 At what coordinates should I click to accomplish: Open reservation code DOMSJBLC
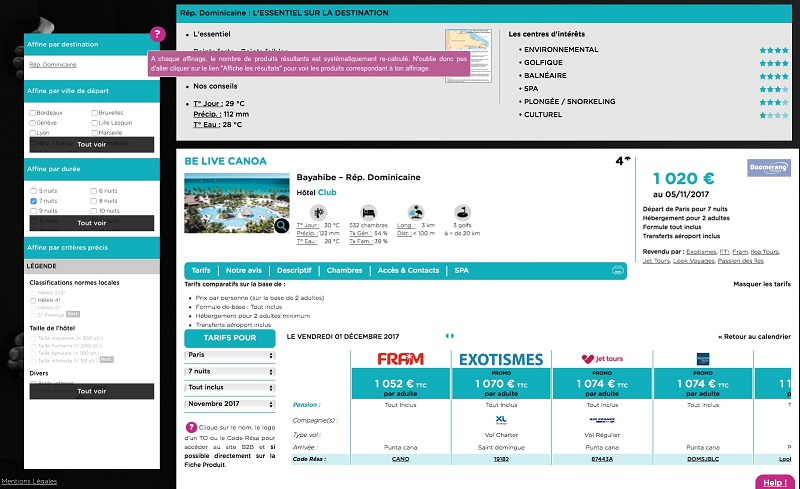[x=703, y=459]
